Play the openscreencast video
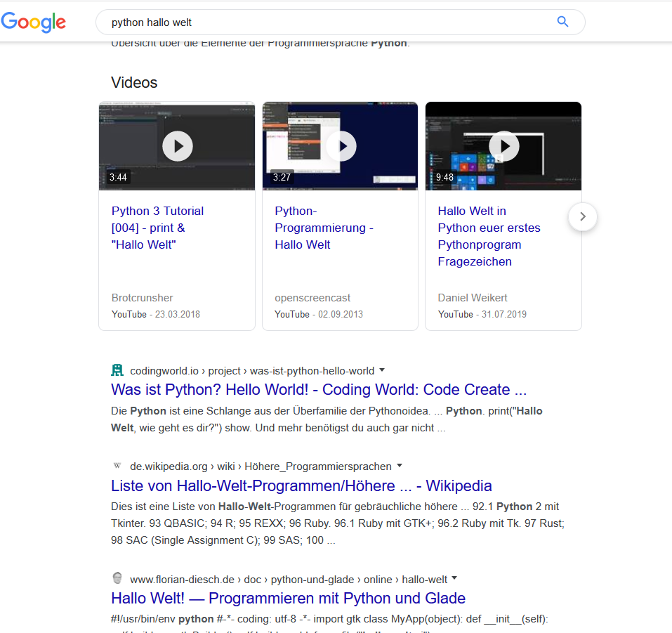672x633 pixels. pos(341,145)
